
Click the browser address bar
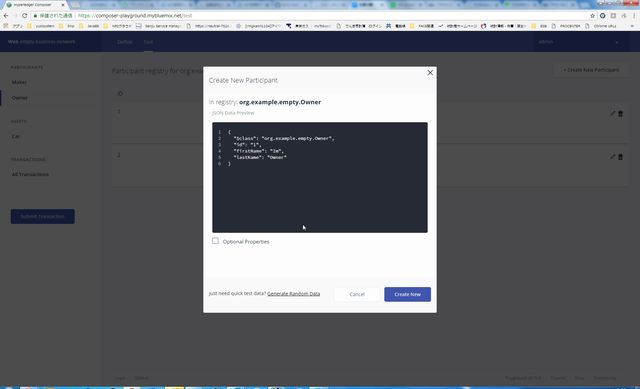pos(310,16)
